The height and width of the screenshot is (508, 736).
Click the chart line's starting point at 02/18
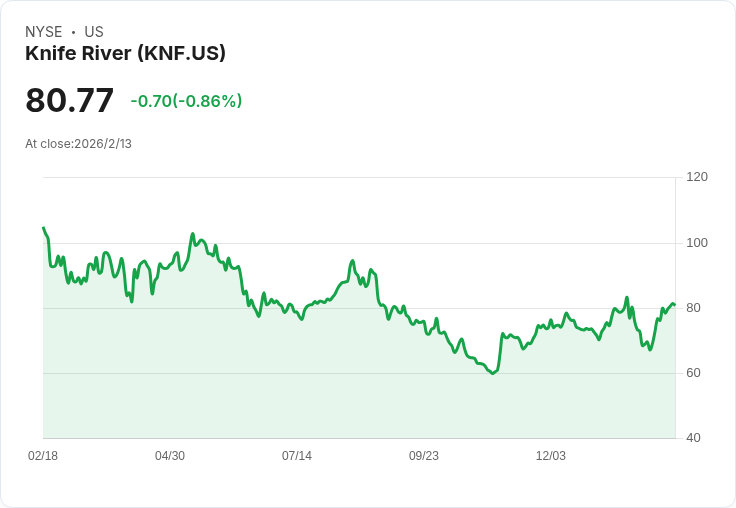[x=44, y=228]
